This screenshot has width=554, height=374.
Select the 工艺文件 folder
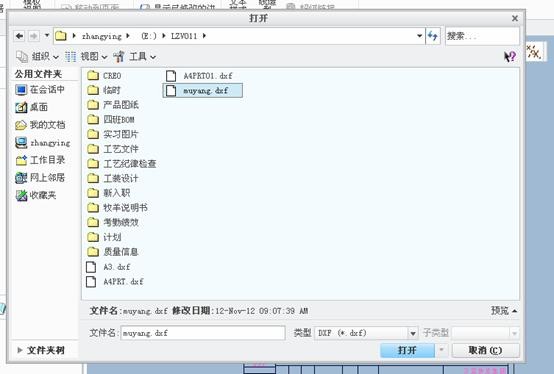pos(113,149)
